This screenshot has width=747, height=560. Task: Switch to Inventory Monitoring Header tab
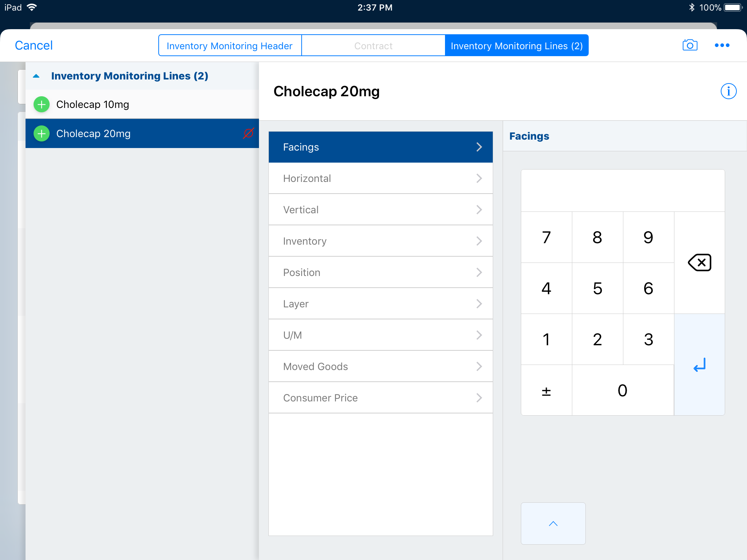(x=230, y=46)
